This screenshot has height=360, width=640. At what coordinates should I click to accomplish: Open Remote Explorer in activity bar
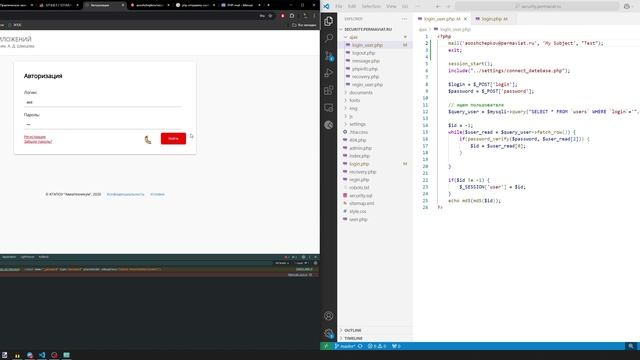pos(329,108)
